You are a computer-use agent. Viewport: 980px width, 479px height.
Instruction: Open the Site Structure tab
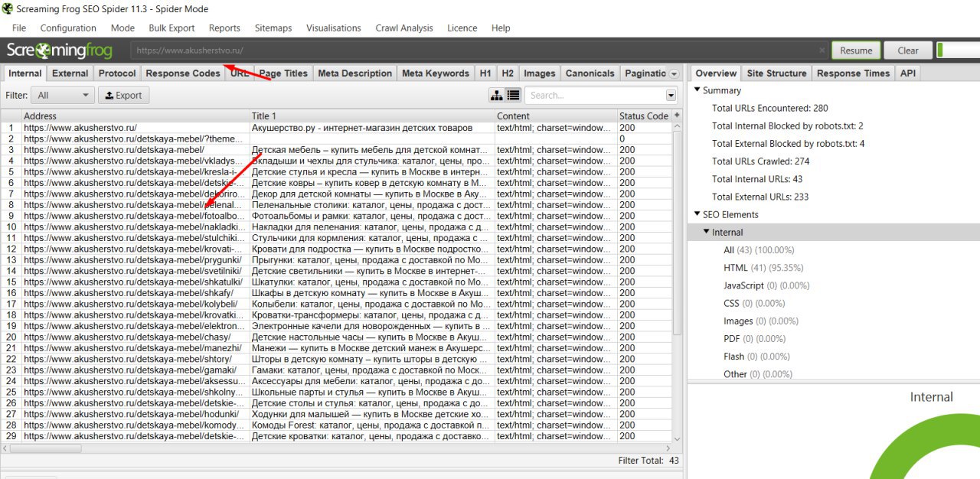776,73
